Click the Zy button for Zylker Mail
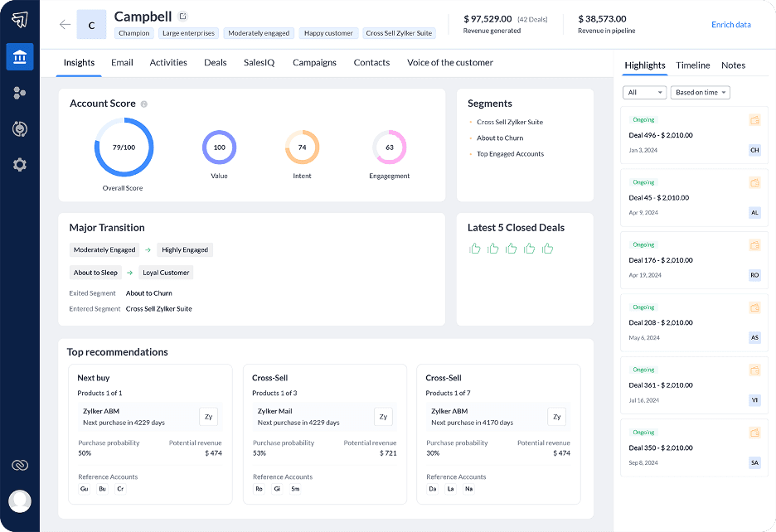The width and height of the screenshot is (776, 532). 383,417
